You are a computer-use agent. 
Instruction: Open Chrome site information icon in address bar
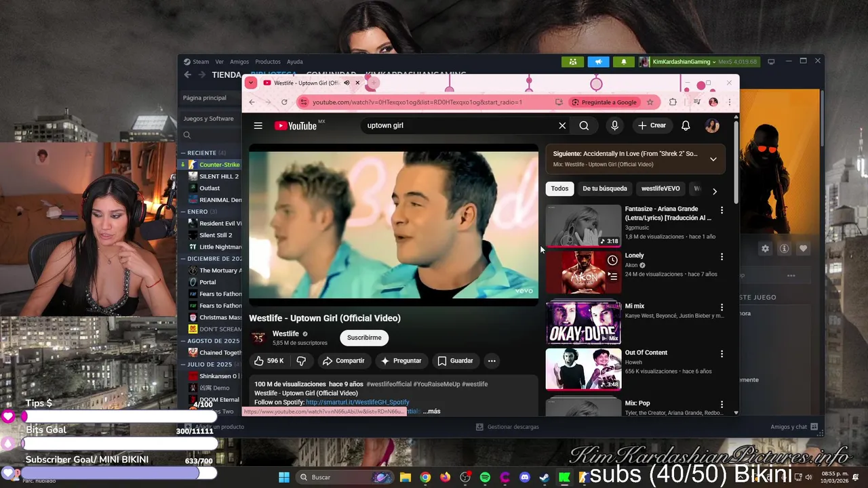point(303,102)
